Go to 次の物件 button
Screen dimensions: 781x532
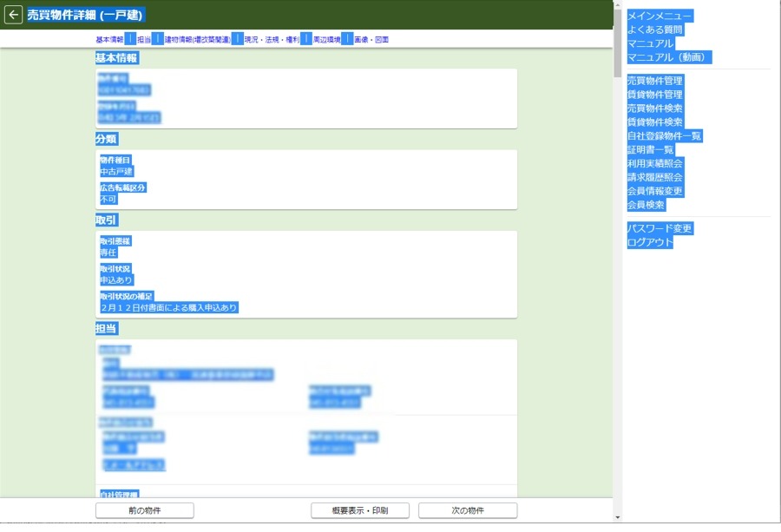(467, 510)
